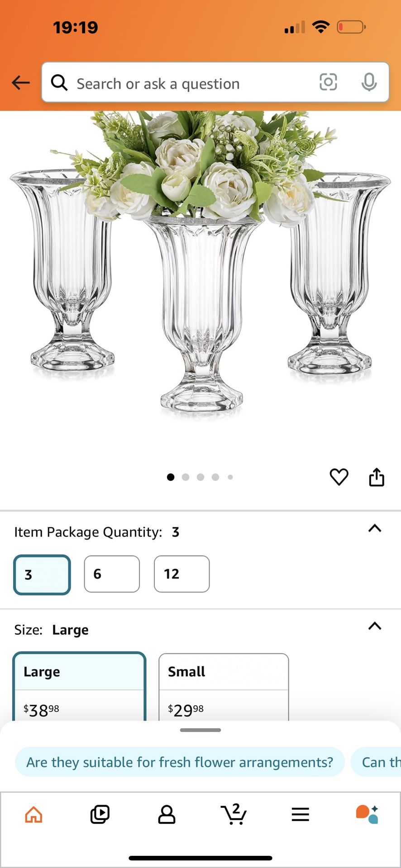Add vases to wishlist with heart icon
The width and height of the screenshot is (401, 868).
(339, 477)
